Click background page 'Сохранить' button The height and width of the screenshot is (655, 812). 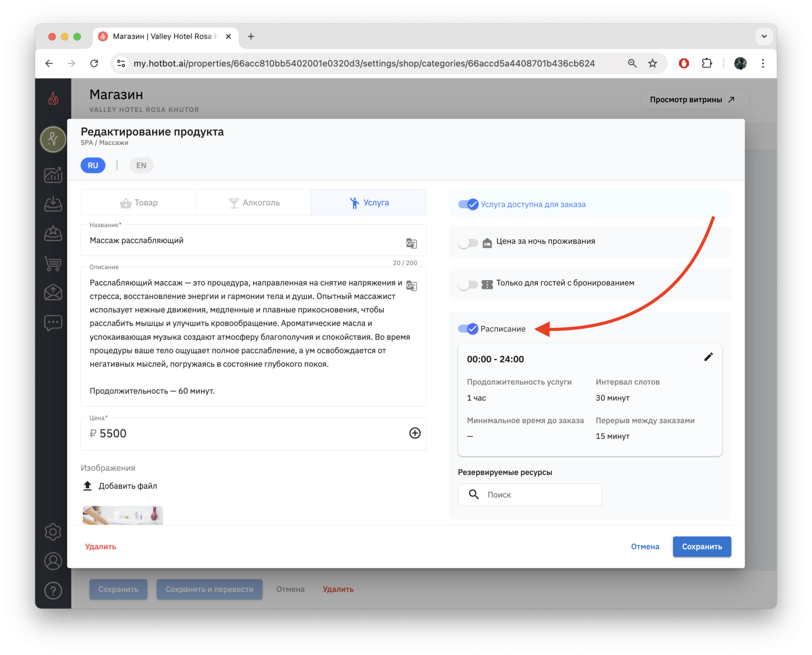[118, 589]
